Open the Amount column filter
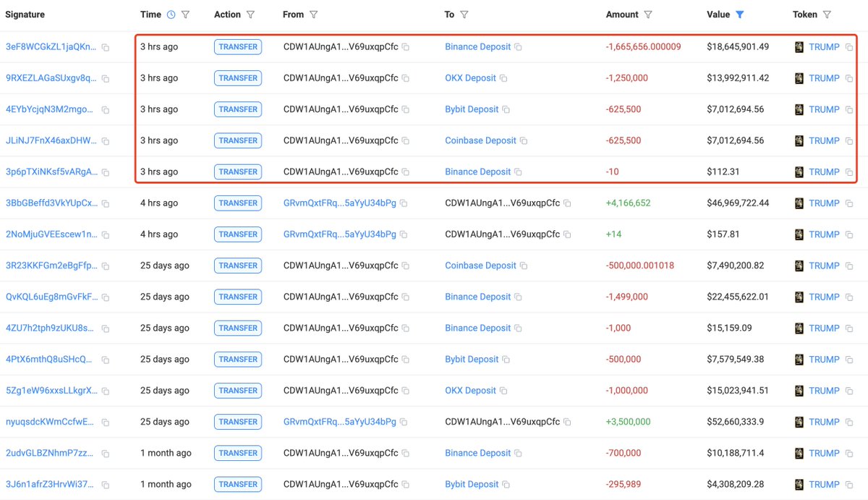This screenshot has width=868, height=500. point(648,14)
